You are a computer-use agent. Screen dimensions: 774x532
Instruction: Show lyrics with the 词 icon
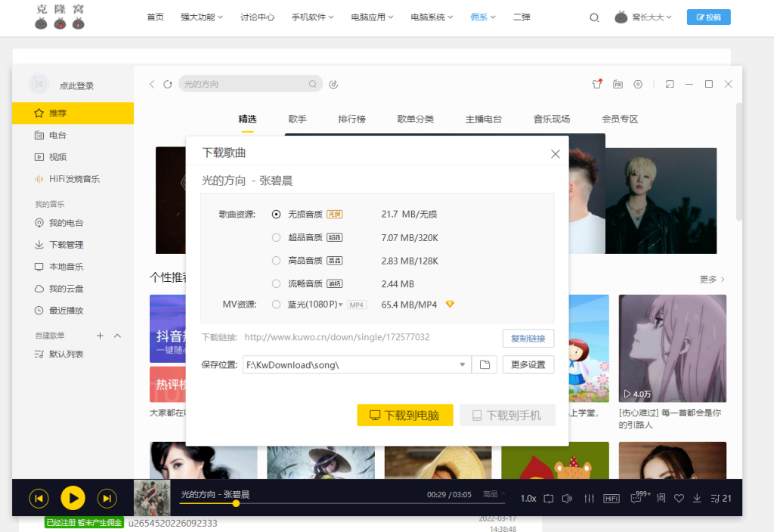click(661, 499)
